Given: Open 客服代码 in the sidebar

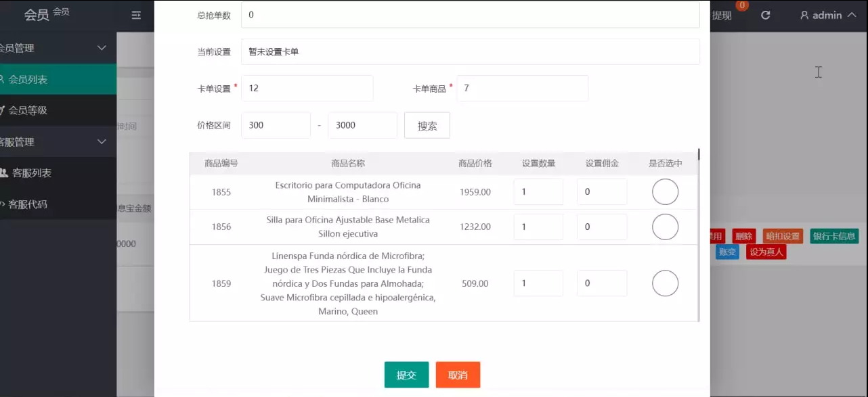Looking at the screenshot, I should coord(28,204).
